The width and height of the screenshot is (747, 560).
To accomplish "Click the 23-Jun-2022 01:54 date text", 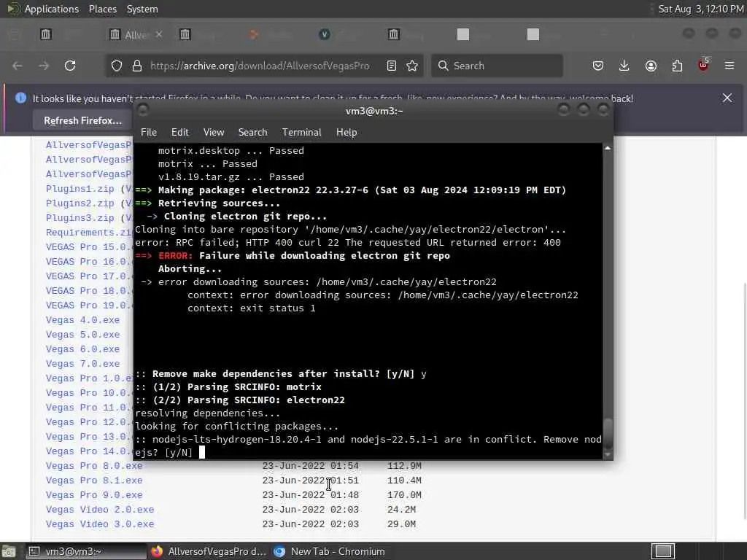I will coord(310,466).
